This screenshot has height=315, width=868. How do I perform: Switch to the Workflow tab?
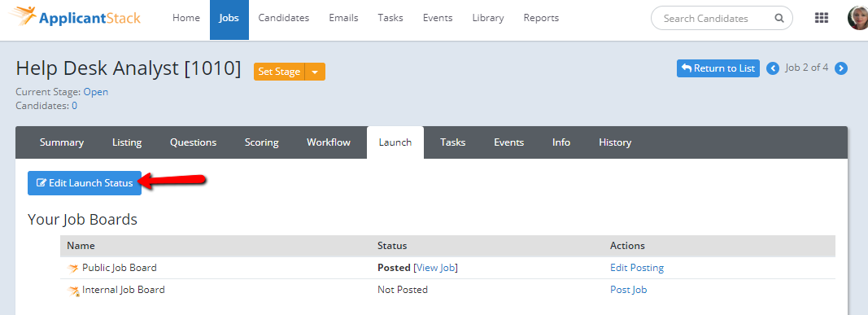coord(329,142)
